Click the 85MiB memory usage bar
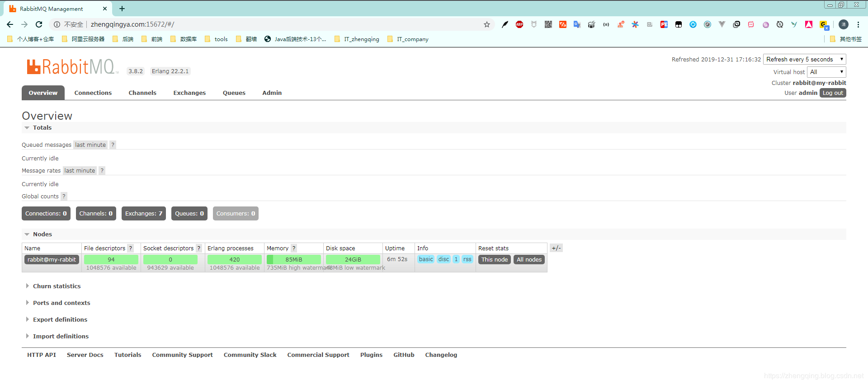Viewport: 868px width, 384px height. [x=294, y=260]
